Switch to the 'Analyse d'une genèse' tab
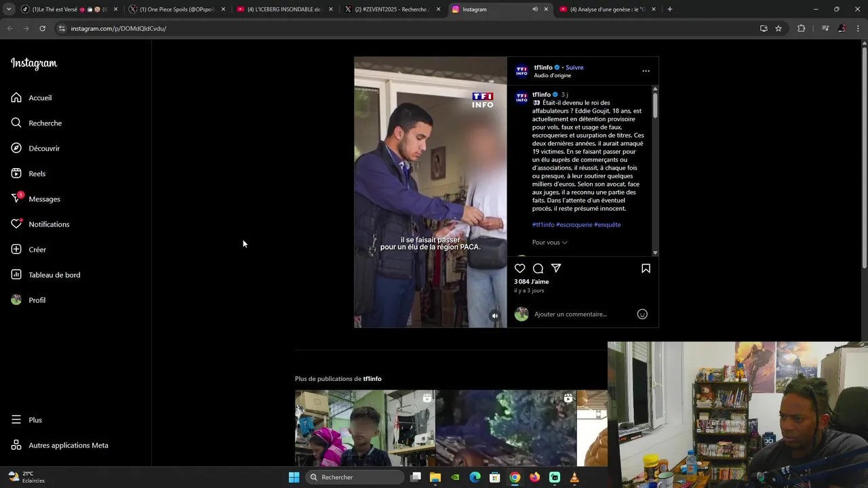 (x=608, y=9)
